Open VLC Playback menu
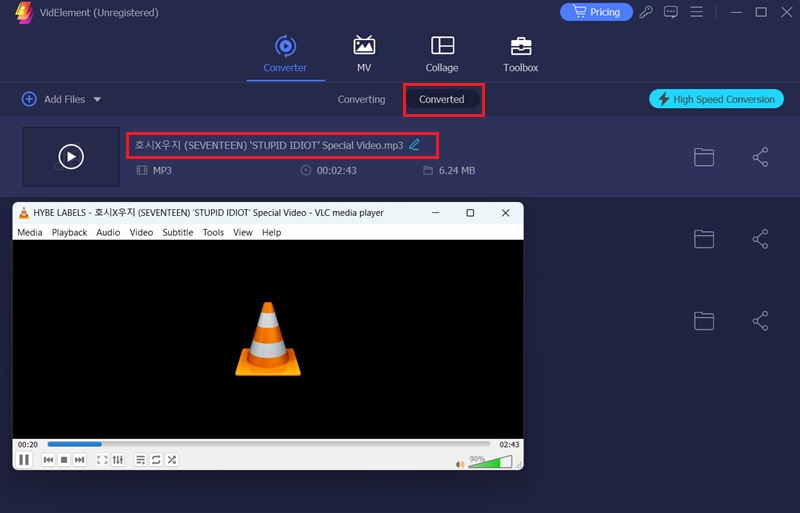This screenshot has height=513, width=800. pyautogui.click(x=69, y=232)
